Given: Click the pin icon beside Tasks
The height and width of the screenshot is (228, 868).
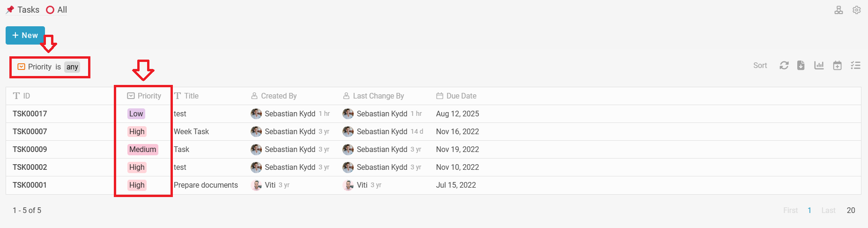Looking at the screenshot, I should [x=10, y=9].
